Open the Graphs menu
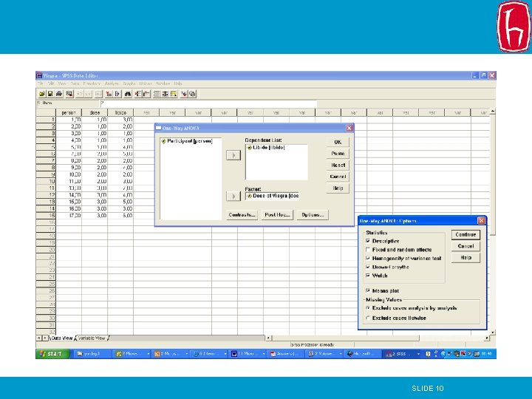This screenshot has width=532, height=399. pos(129,83)
